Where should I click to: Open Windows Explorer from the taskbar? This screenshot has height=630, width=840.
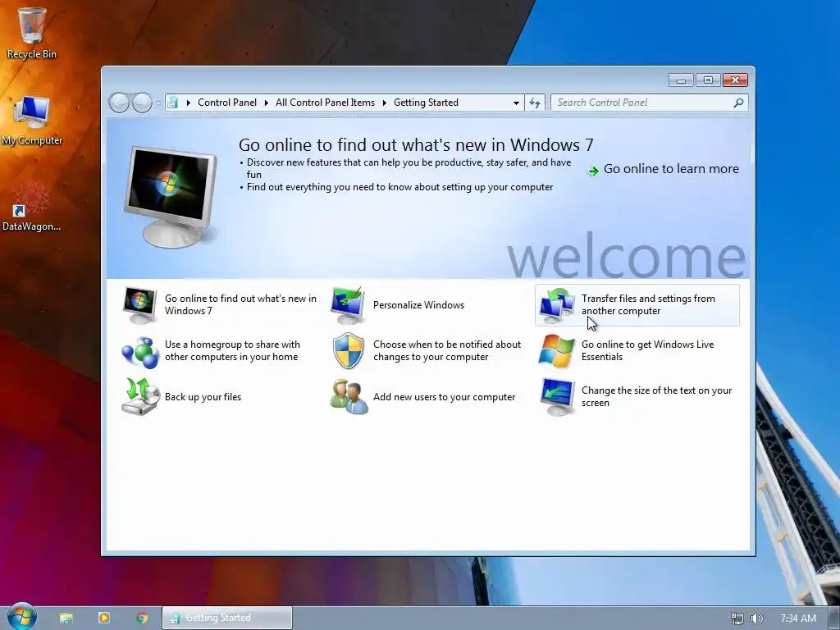pyautogui.click(x=66, y=619)
